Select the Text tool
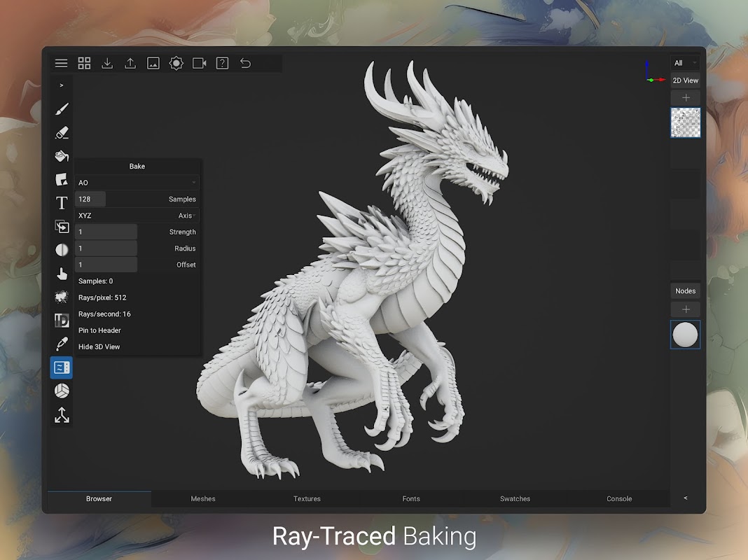This screenshot has width=748, height=560. point(62,203)
